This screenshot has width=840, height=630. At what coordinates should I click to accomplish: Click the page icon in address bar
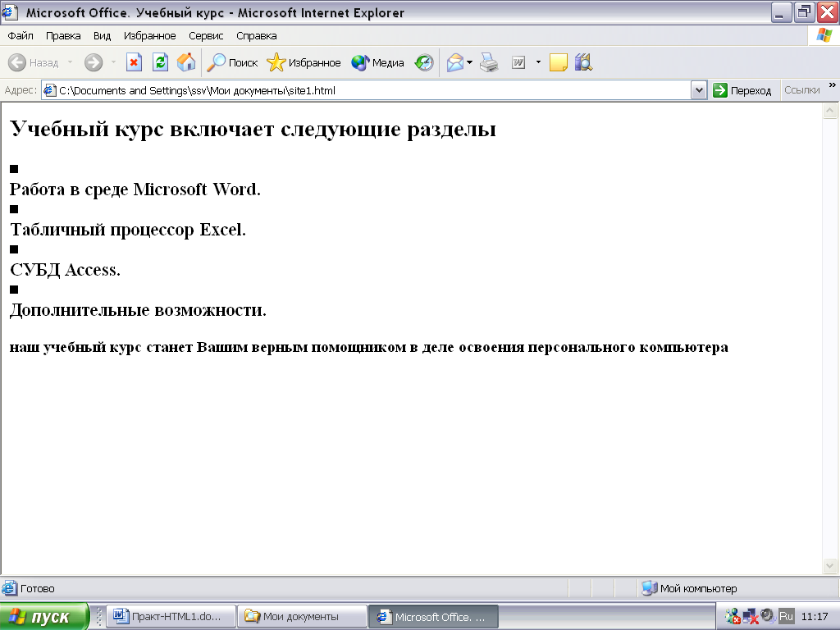pos(50,90)
